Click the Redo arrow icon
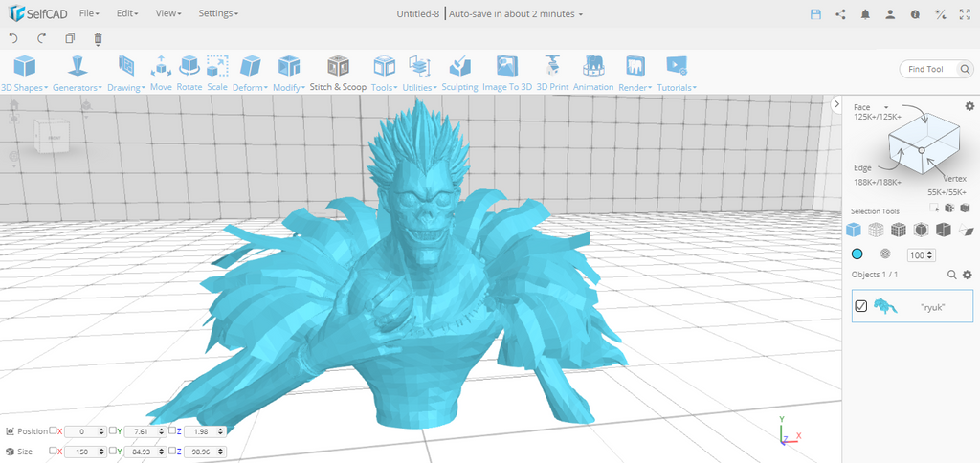Image resolution: width=980 pixels, height=463 pixels. coord(42,38)
